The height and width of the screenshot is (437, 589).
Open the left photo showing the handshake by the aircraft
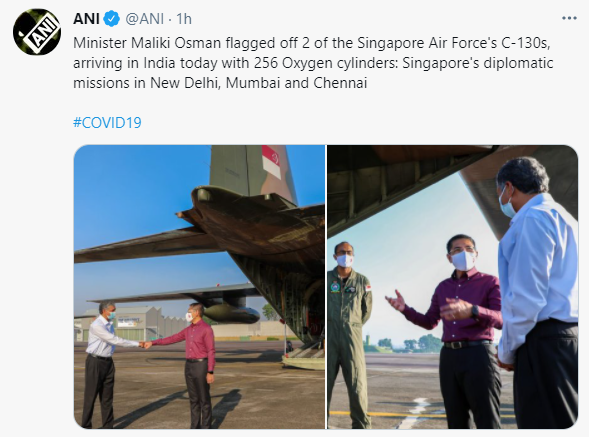[199, 287]
